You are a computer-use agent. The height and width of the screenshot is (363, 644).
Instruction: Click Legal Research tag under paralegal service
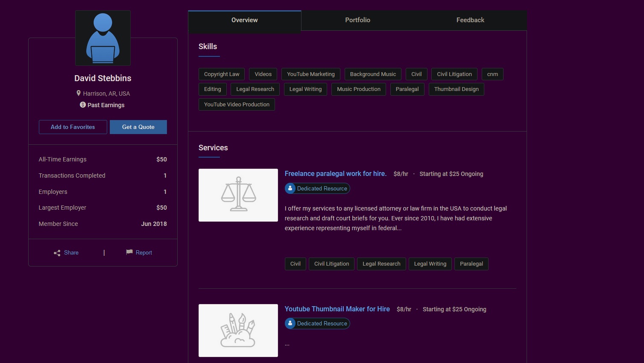pyautogui.click(x=381, y=263)
